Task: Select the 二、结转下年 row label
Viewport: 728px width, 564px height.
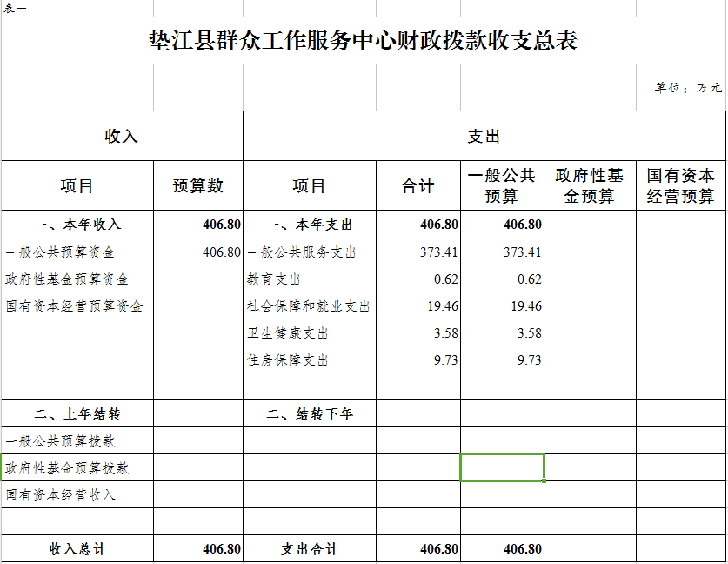Action: coord(310,414)
